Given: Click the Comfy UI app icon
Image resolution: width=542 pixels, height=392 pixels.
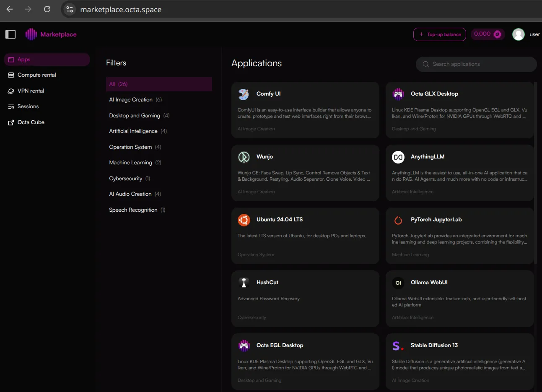Looking at the screenshot, I should pos(244,94).
